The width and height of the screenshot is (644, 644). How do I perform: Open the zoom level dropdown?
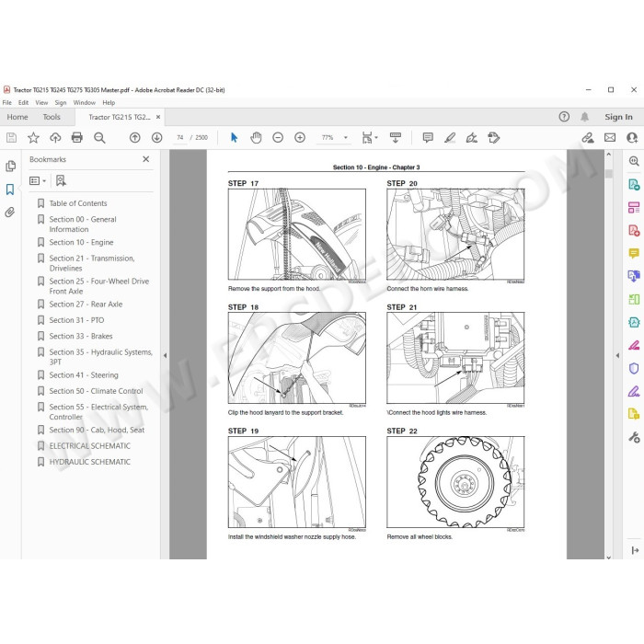click(x=346, y=138)
